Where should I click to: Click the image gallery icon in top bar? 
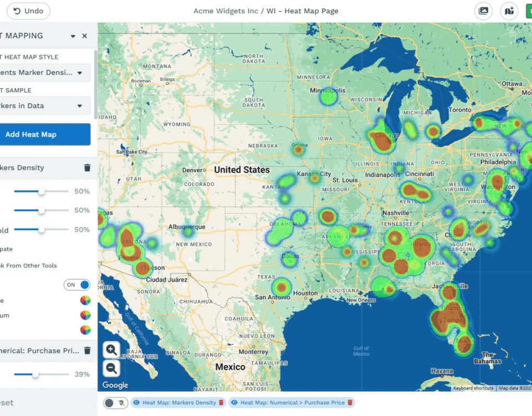tap(484, 11)
